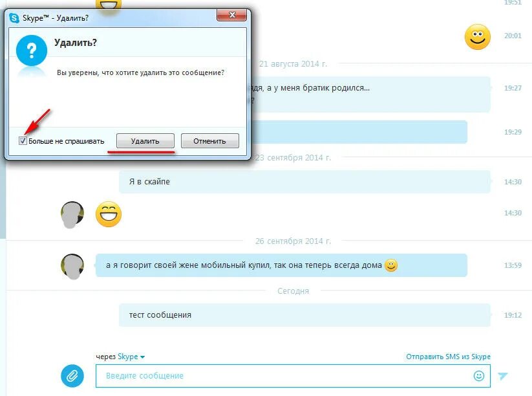Image resolution: width=532 pixels, height=396 pixels.
Task: Close the Skype Удалить? dialog
Action: coord(232,15)
